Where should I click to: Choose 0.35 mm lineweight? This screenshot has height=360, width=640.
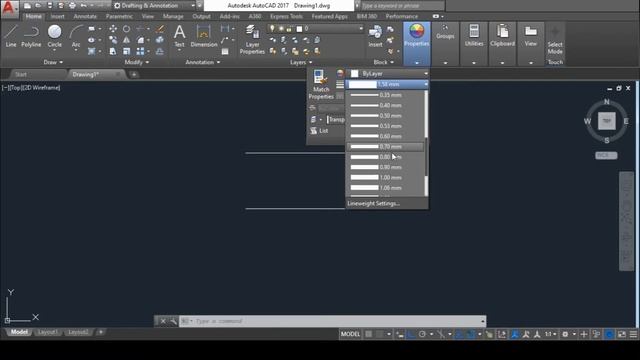point(386,95)
